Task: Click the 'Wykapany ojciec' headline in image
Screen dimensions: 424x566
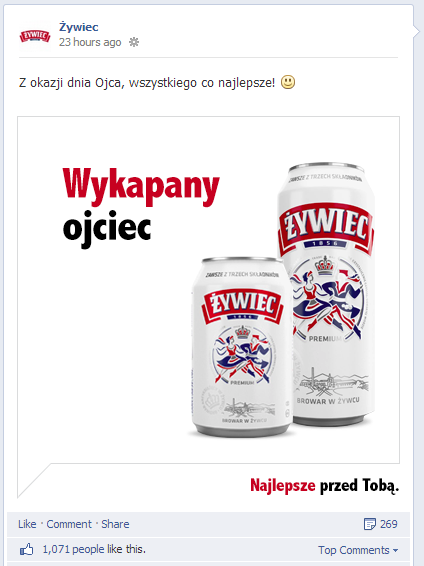Action: point(141,208)
